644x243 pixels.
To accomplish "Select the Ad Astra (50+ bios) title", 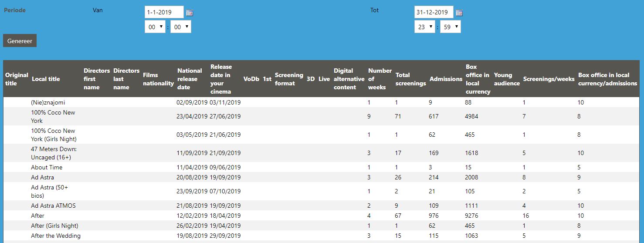I will click(x=49, y=192).
